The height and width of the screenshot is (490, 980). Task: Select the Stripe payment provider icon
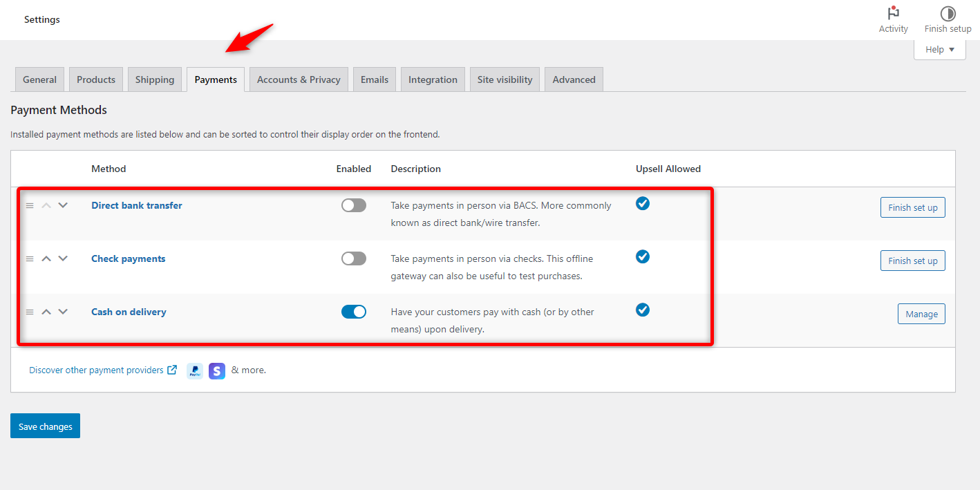pyautogui.click(x=216, y=370)
